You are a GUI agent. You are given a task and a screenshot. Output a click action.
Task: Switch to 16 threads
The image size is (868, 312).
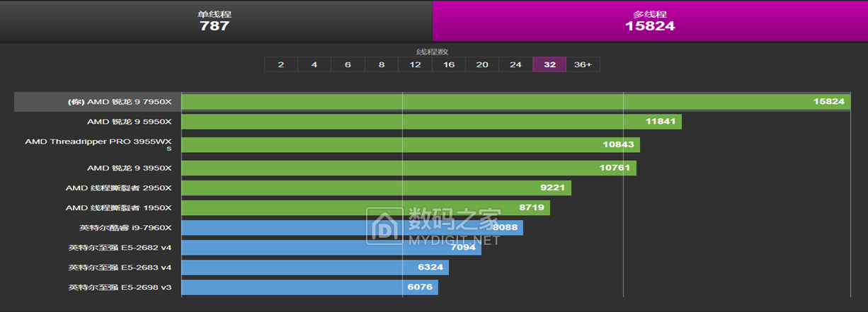tap(449, 64)
